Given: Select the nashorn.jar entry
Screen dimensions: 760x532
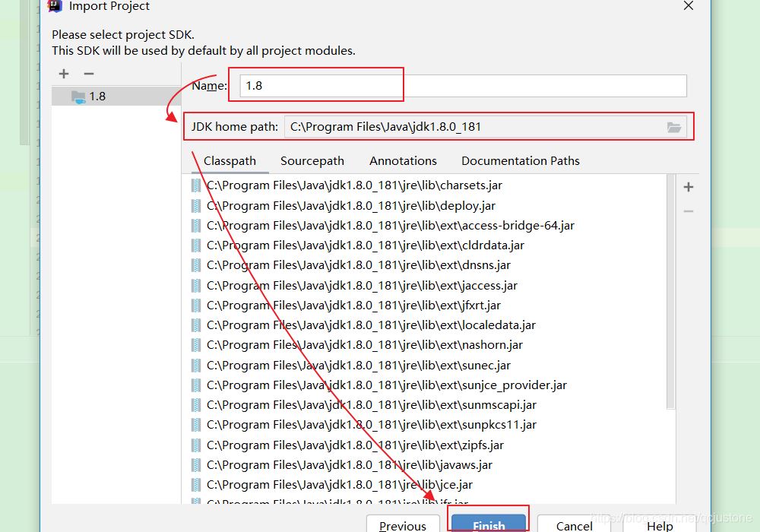Looking at the screenshot, I should [x=365, y=345].
